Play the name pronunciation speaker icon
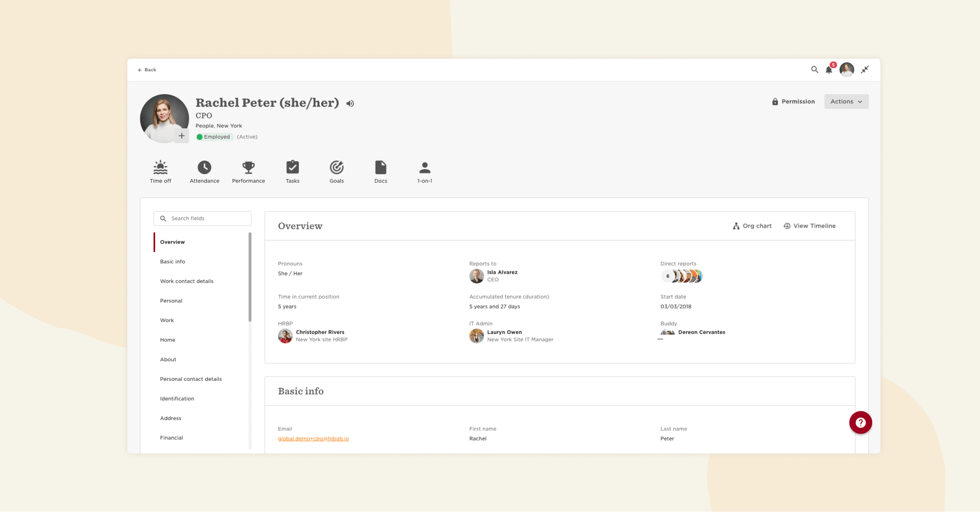The image size is (980, 512). coord(350,103)
